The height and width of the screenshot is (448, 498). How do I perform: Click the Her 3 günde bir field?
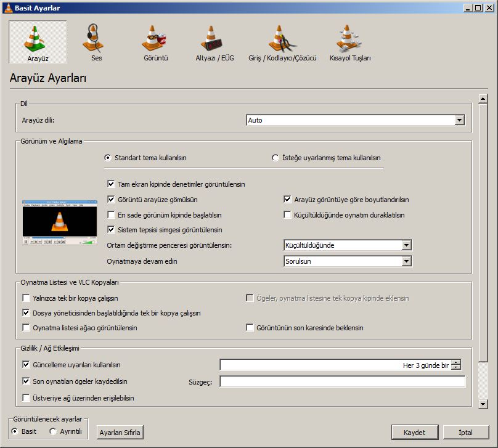[335, 365]
